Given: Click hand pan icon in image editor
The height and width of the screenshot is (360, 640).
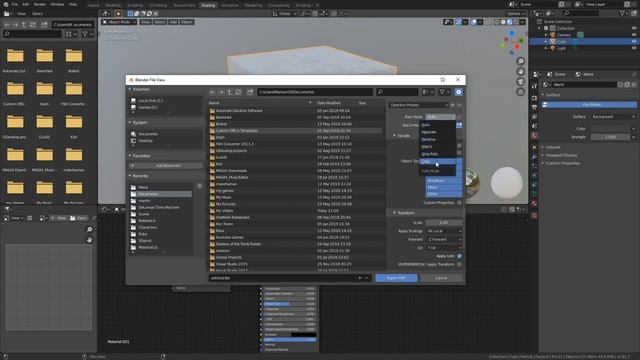Looking at the screenshot, I should click(x=89, y=240).
